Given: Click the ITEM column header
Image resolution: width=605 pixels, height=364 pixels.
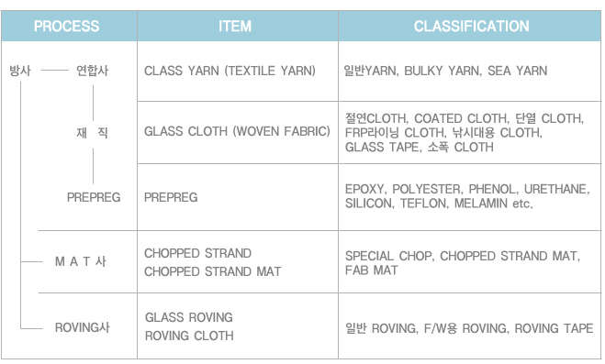Looking at the screenshot, I should [x=235, y=27].
